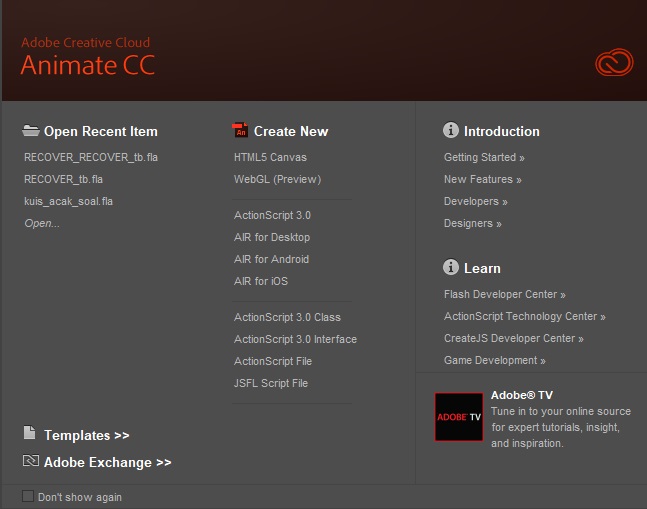Screen dimensions: 647x509
Task: Open the Designers link
Action: pyautogui.click(x=472, y=223)
